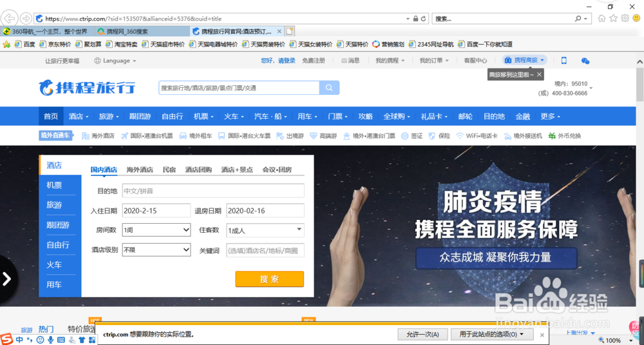Open 保险 shield icon link
644x345 pixels.
439,135
